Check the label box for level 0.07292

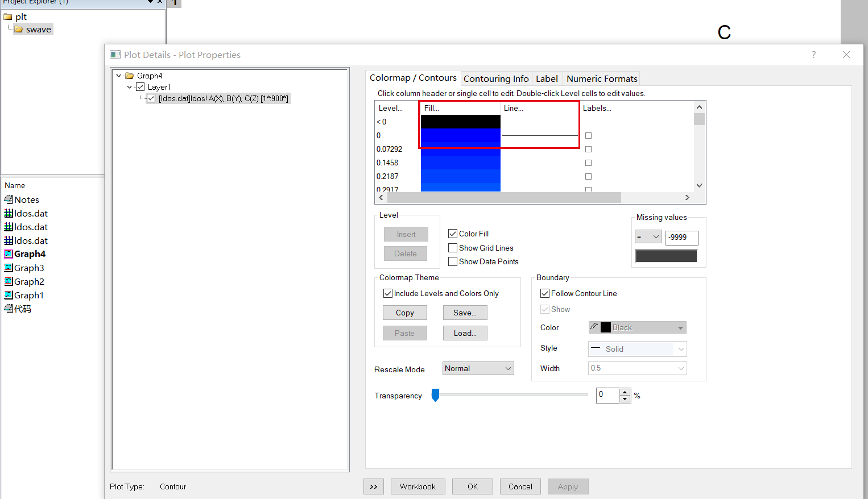[x=588, y=149]
